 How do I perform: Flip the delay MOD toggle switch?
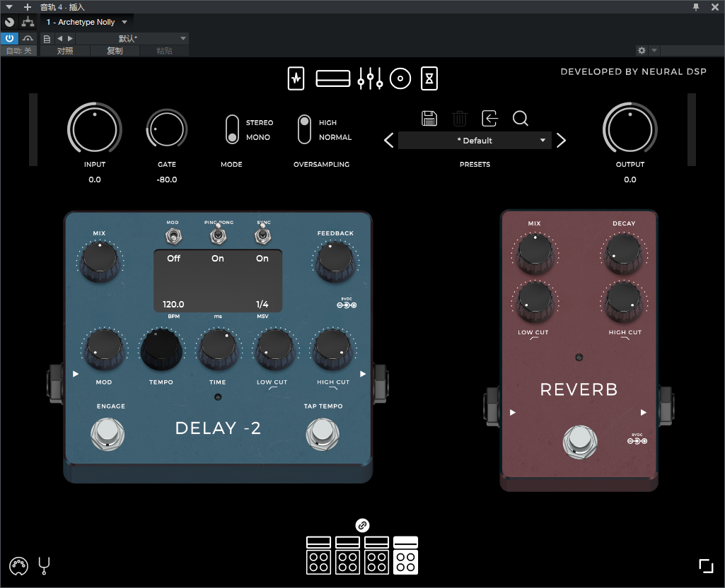click(173, 237)
